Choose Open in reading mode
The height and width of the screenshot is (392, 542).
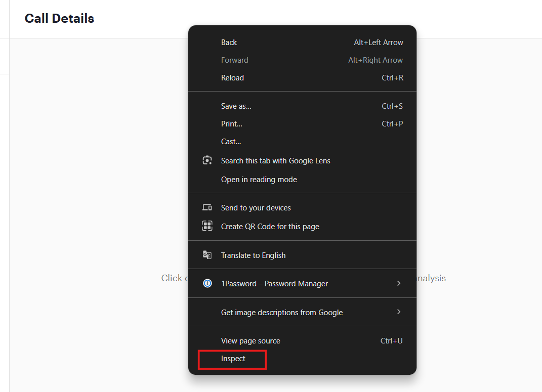coord(302,179)
